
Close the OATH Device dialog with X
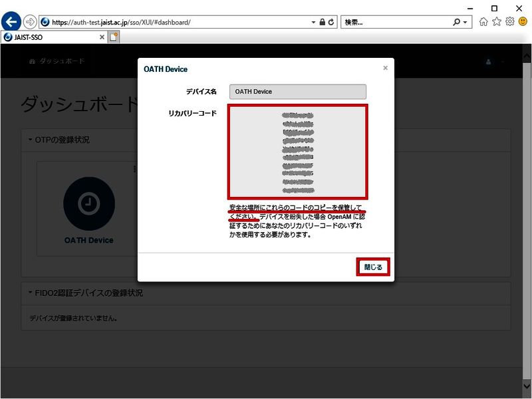click(x=386, y=68)
